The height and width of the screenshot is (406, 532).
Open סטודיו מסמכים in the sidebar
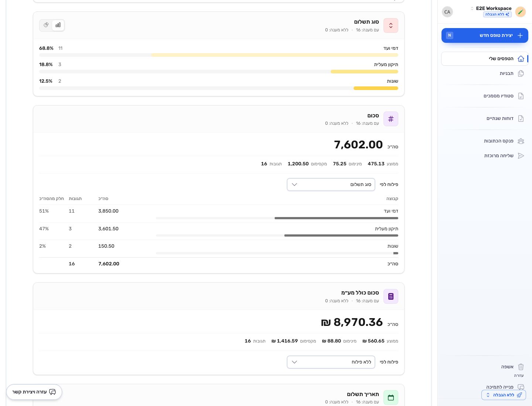pos(485,96)
